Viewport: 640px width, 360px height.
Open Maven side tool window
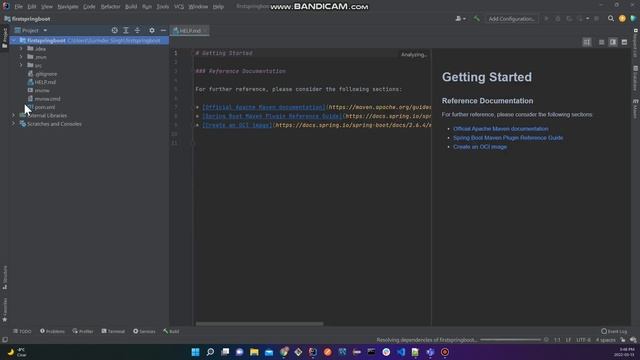point(636,109)
